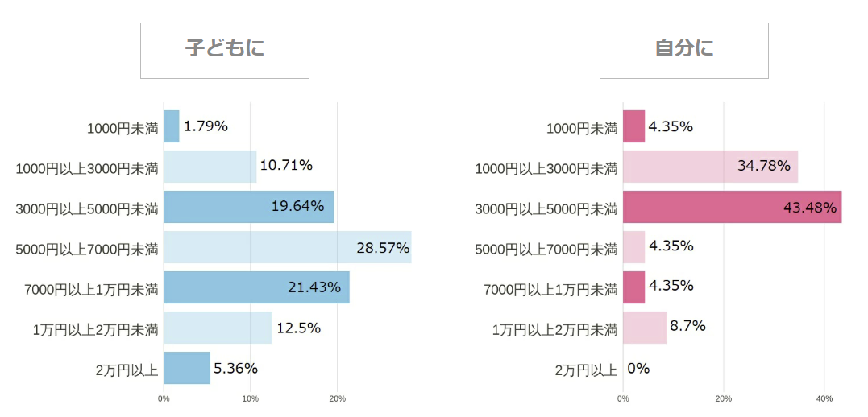Viewport: 868px width, 417px height.
Task: Click the 2万円以上 label in right chart
Action: click(586, 370)
